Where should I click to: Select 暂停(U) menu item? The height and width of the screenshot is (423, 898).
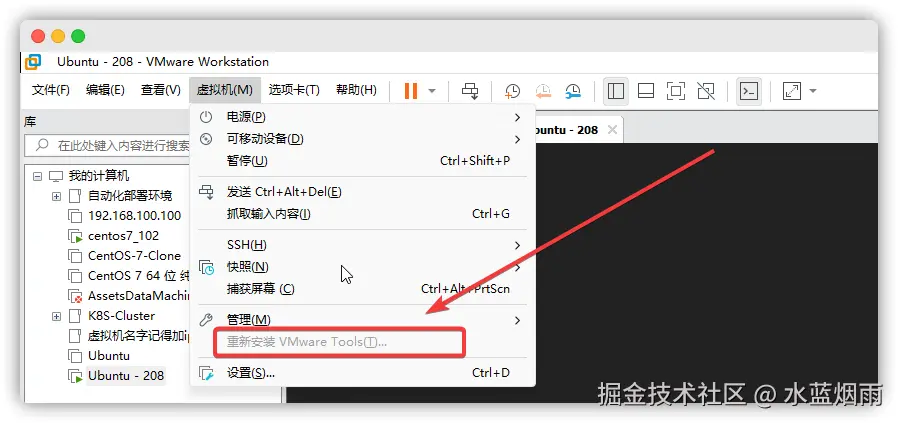(x=362, y=160)
